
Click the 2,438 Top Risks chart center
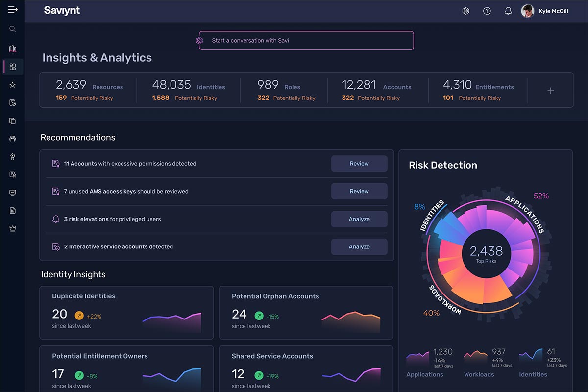(x=486, y=253)
